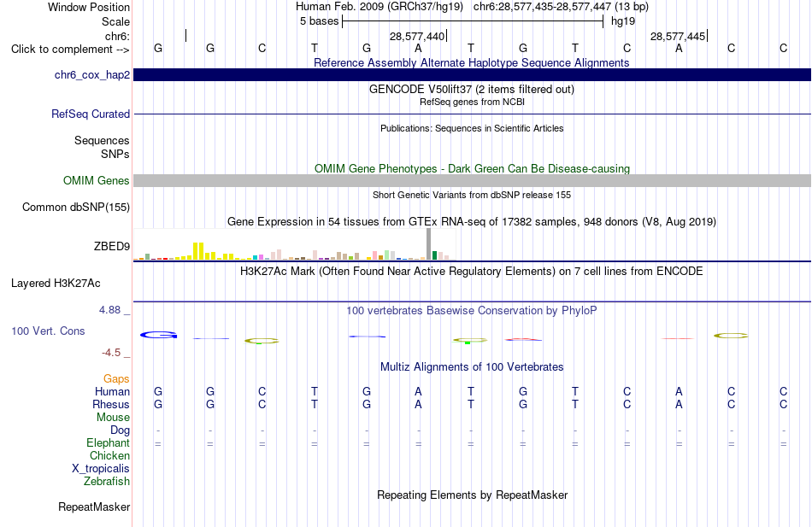Open 'Repeating Elements by RepeatMasker' title
The height and width of the screenshot is (527, 812).
coord(473,495)
